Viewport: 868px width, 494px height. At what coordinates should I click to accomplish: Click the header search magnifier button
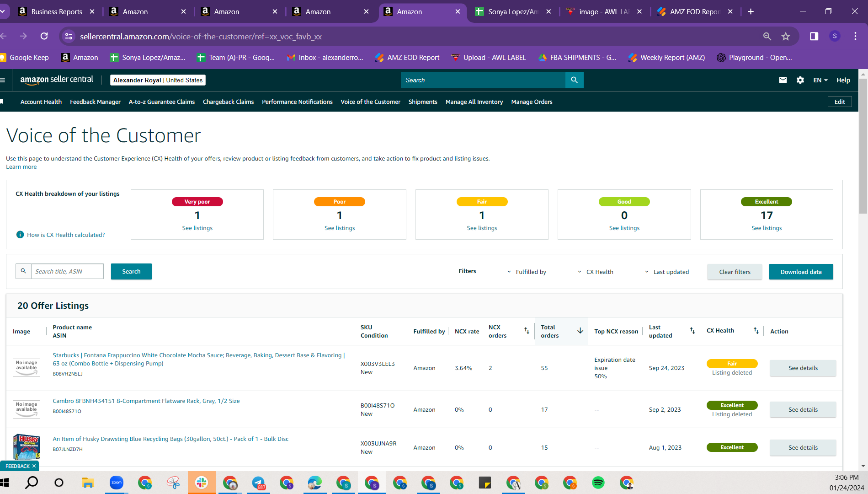tap(574, 80)
